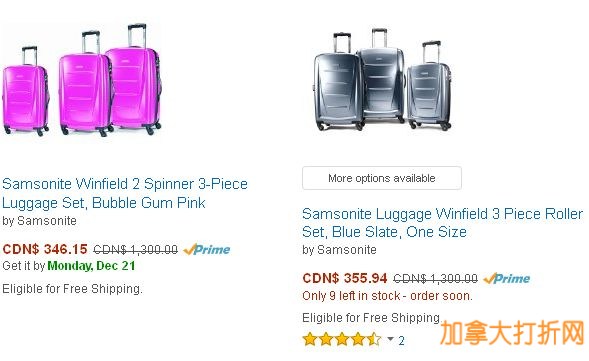Click the Prime logo next to CDN$ 355.94
This screenshot has width=589, height=361.
point(507,278)
